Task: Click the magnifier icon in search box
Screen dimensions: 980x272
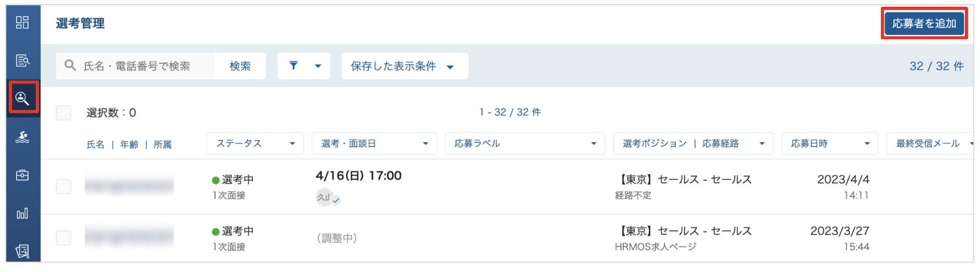Action: click(70, 65)
